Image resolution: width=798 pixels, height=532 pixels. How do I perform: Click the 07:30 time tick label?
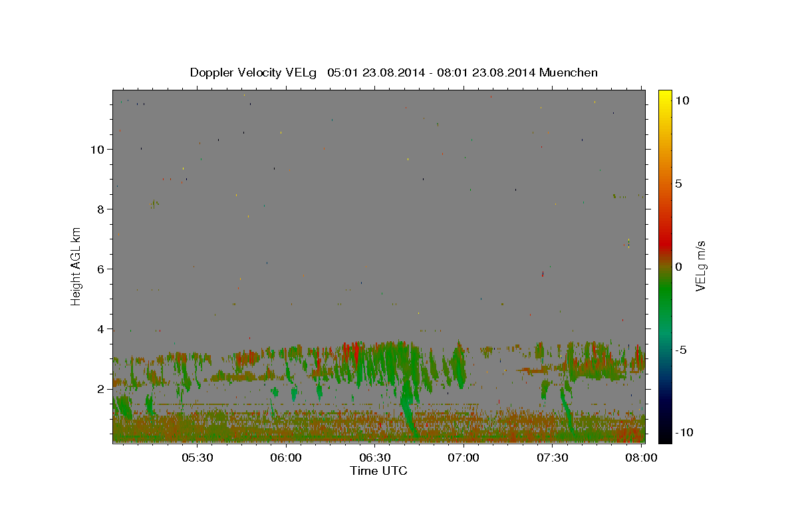553,458
